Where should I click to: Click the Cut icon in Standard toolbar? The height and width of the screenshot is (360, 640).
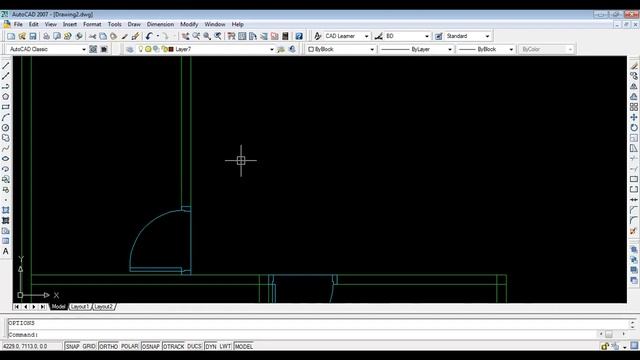click(92, 36)
